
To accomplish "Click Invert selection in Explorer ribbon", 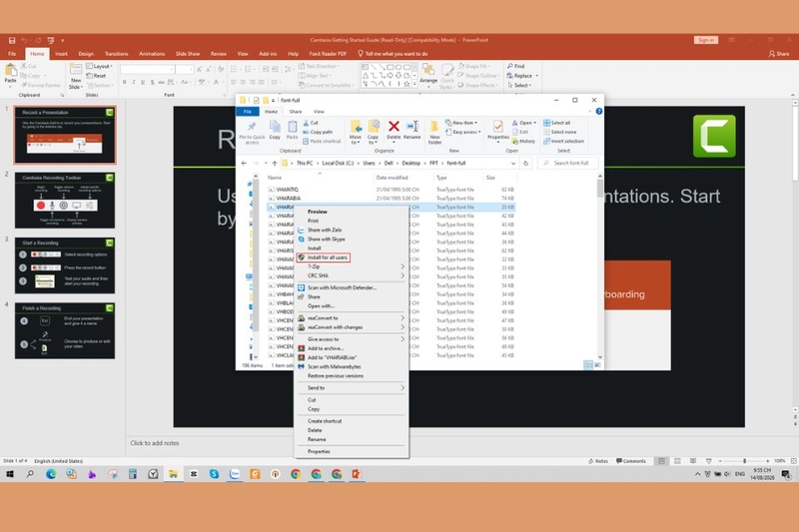I will 563,141.
